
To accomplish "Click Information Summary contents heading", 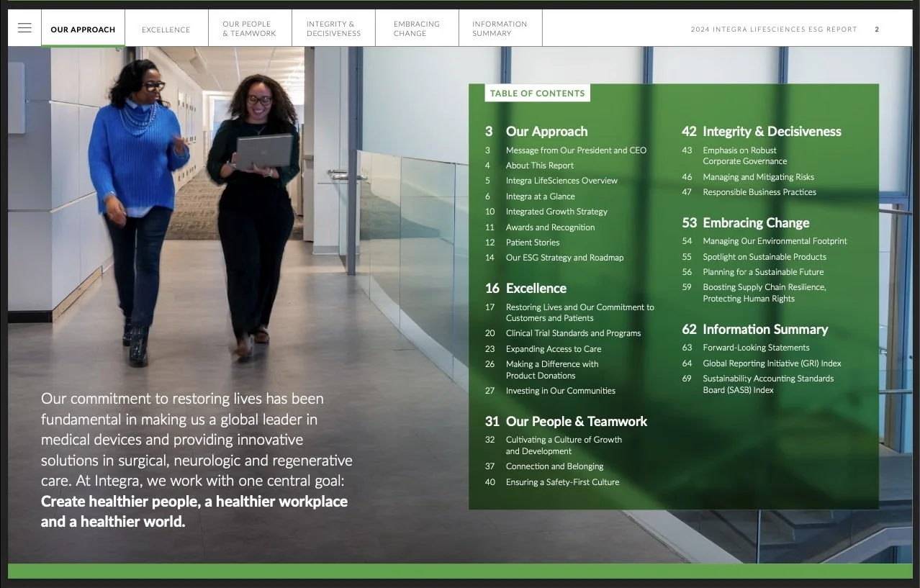I will point(755,330).
